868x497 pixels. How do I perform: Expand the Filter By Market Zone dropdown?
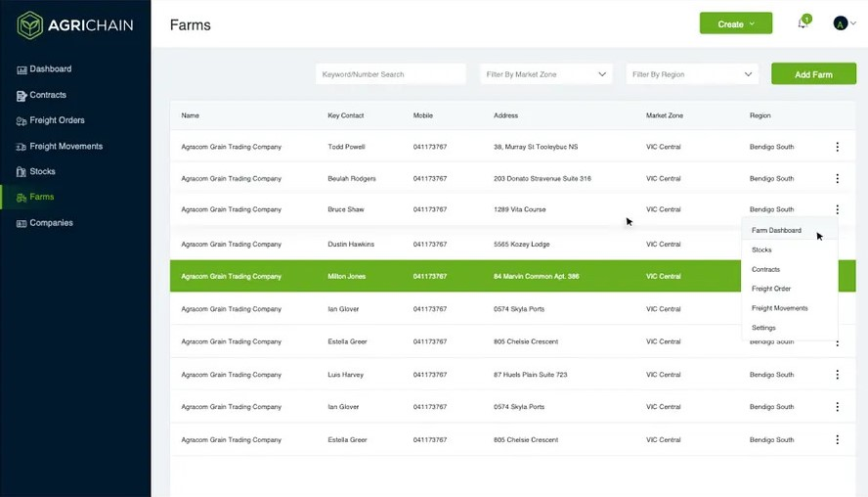coord(546,74)
